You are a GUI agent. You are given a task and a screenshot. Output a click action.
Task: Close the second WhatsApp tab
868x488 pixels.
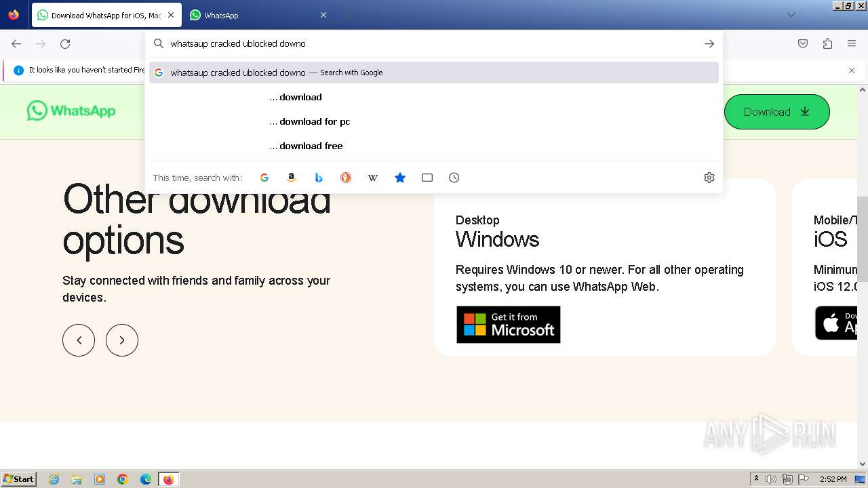[x=323, y=15]
